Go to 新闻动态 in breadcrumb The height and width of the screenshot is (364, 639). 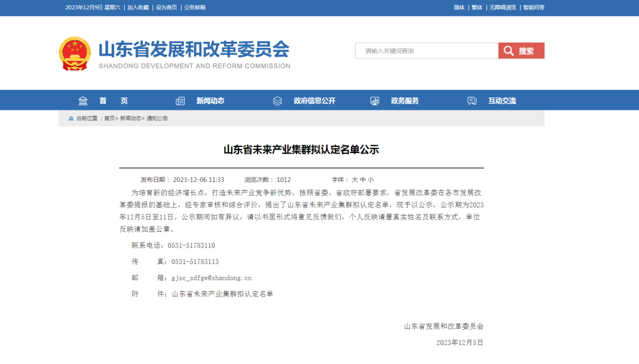[130, 119]
